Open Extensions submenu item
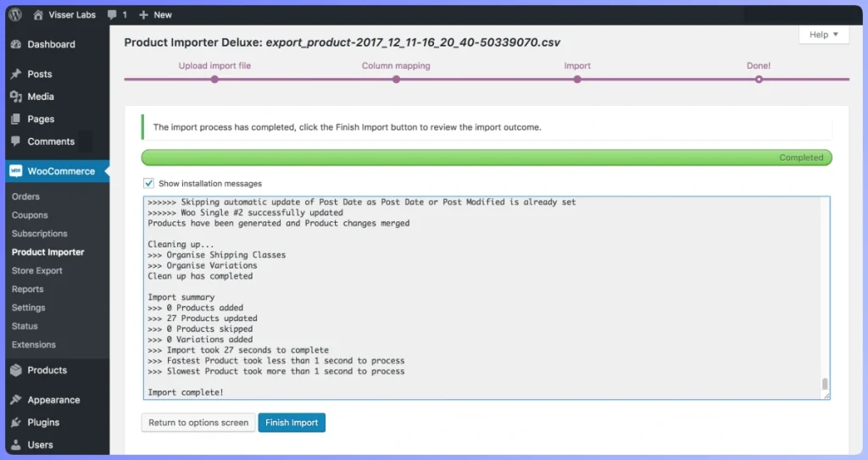The width and height of the screenshot is (868, 460). (34, 344)
